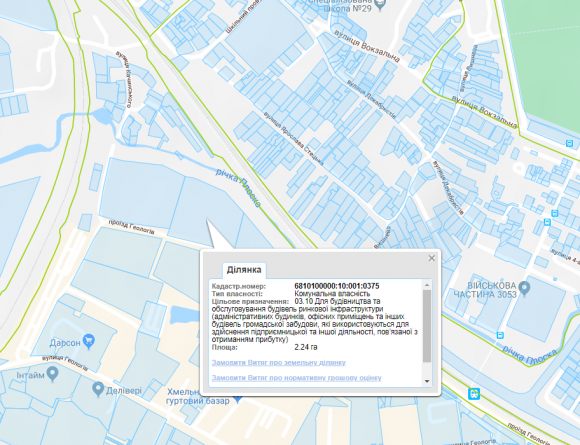Select the Військова частина 3053 pin

(x=525, y=288)
